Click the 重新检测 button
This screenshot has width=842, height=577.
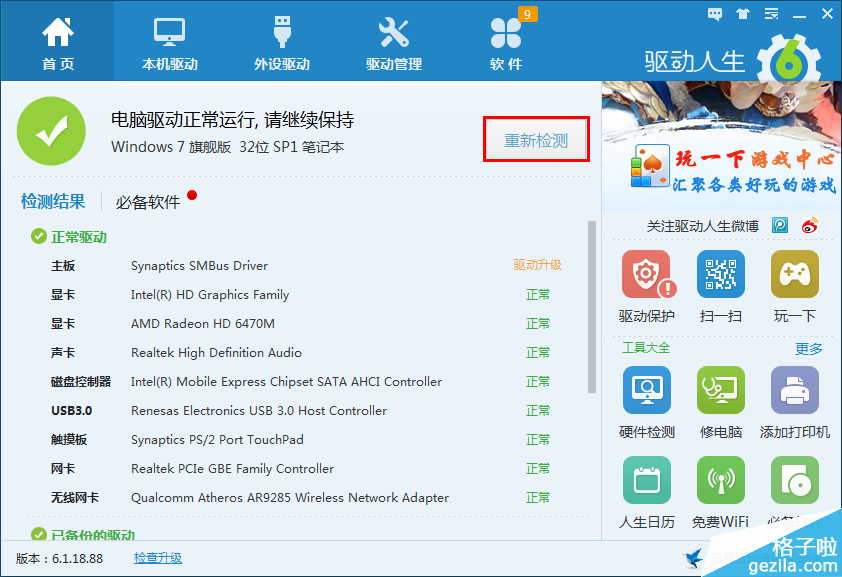pyautogui.click(x=536, y=140)
